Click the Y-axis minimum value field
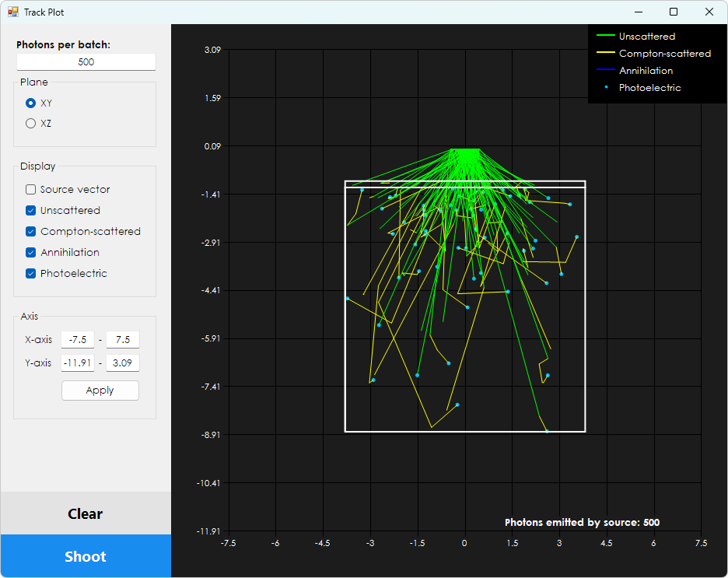The width and height of the screenshot is (728, 578). point(77,363)
